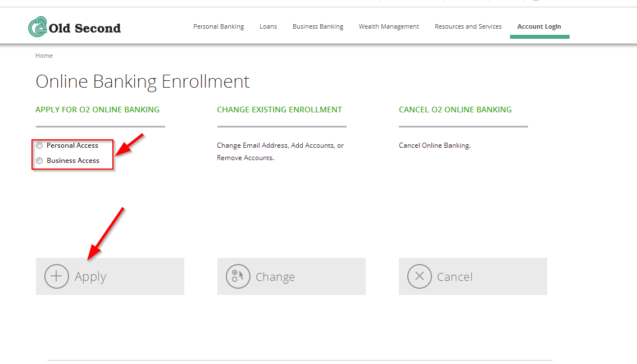Click the Old Second wordmark text

point(85,29)
